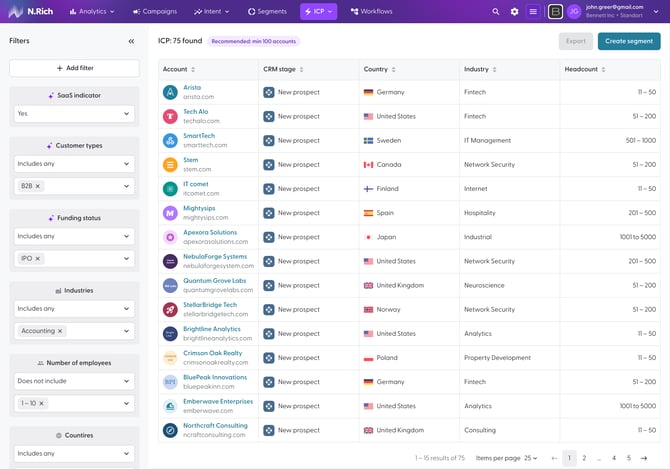Click the Bennett Inc company logo icon
The image size is (670, 469).
pyautogui.click(x=555, y=12)
